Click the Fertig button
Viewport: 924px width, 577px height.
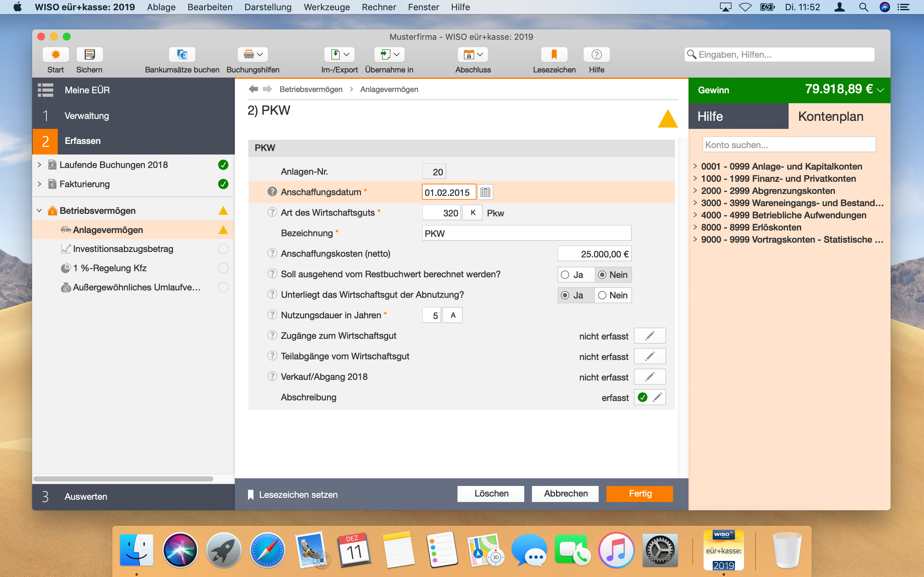tap(639, 493)
